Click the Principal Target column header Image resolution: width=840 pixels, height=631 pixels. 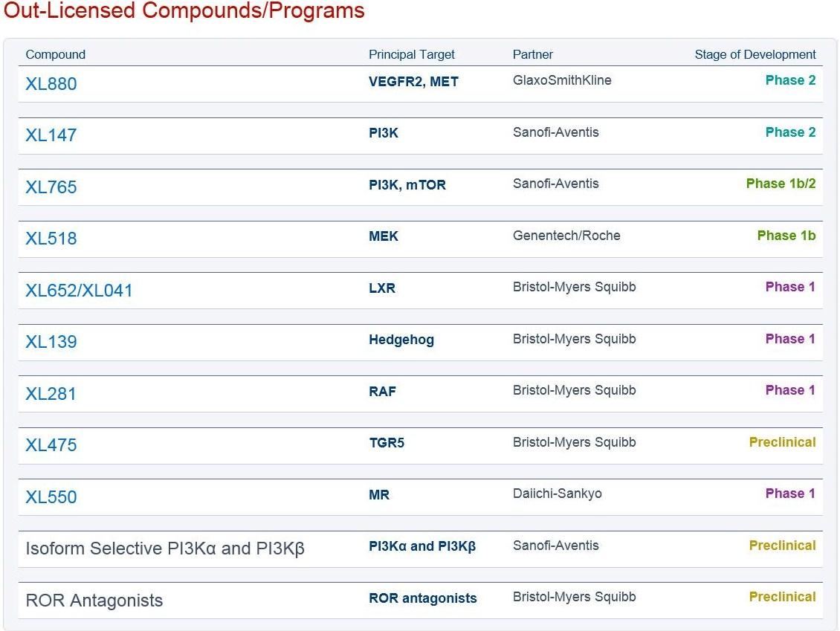(x=411, y=55)
